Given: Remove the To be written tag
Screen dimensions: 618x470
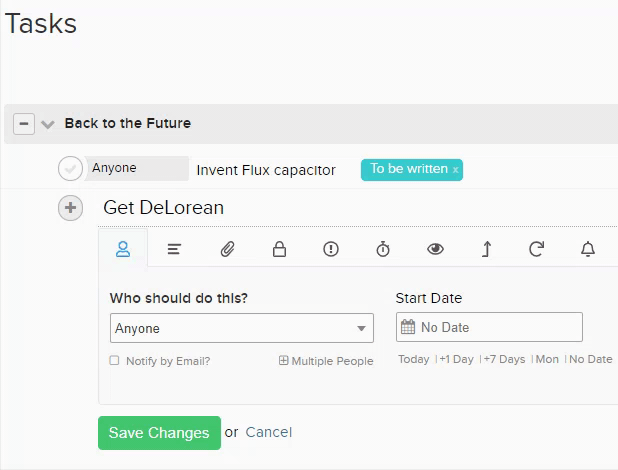Looking at the screenshot, I should (455, 170).
